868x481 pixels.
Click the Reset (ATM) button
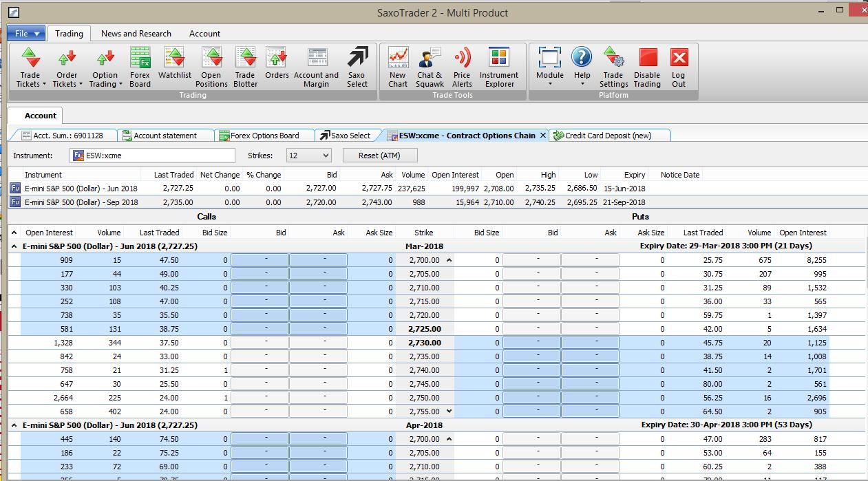coord(381,156)
